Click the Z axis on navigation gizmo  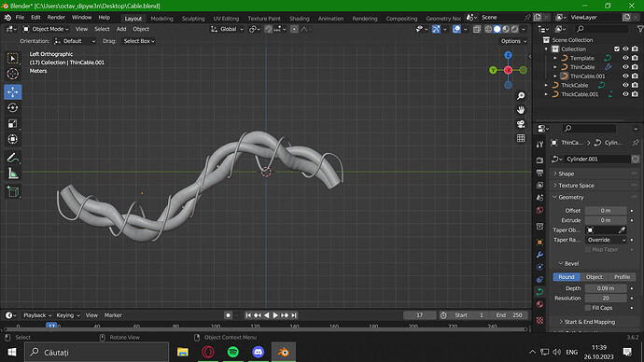pyautogui.click(x=508, y=55)
